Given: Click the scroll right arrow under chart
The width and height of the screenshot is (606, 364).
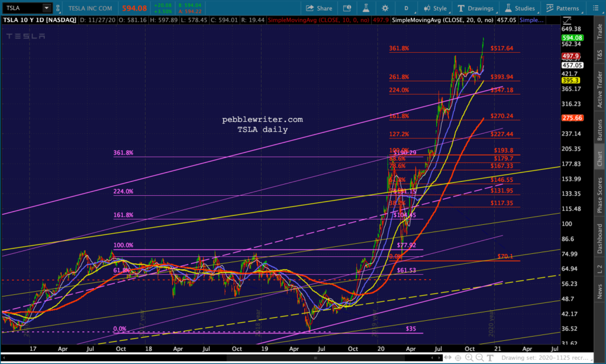Looking at the screenshot, I should click(x=440, y=358).
